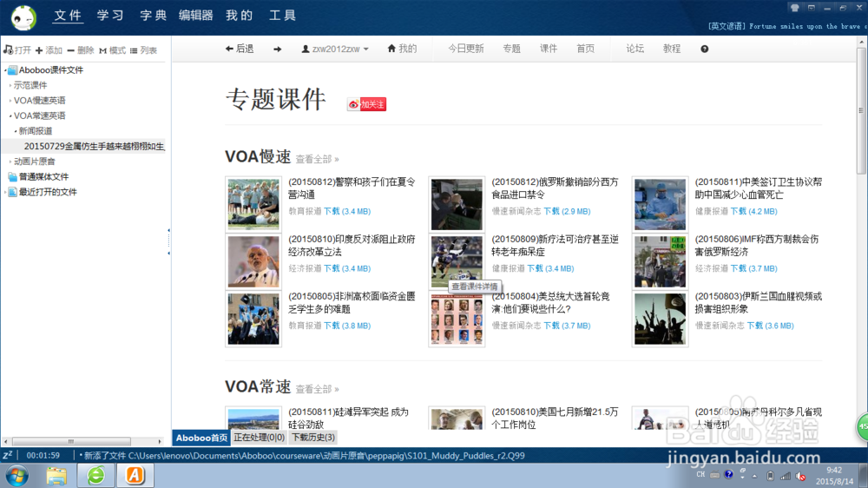Open thumbnail for 中美签订卫生协议
Image resolution: width=868 pixels, height=488 pixels.
660,204
